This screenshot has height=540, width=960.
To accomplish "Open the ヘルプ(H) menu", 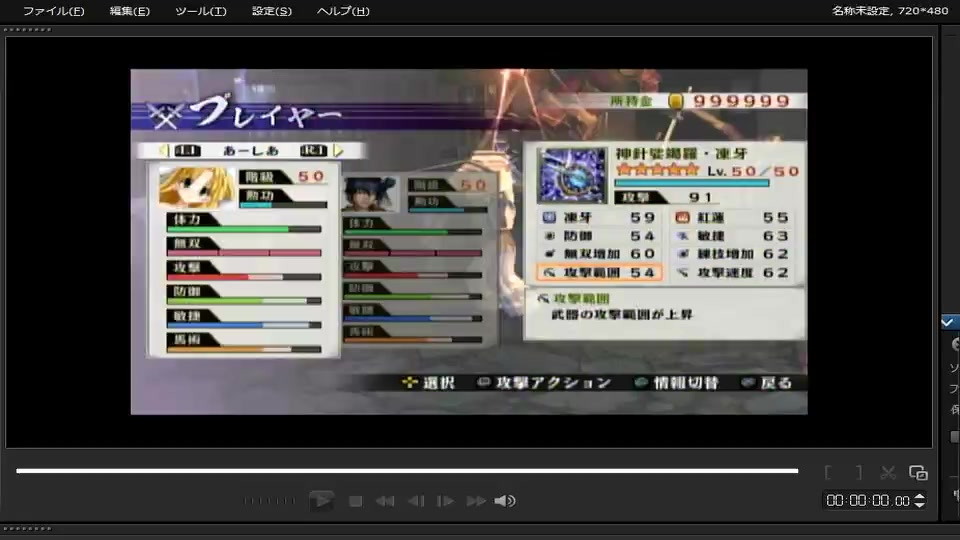I will coord(343,11).
